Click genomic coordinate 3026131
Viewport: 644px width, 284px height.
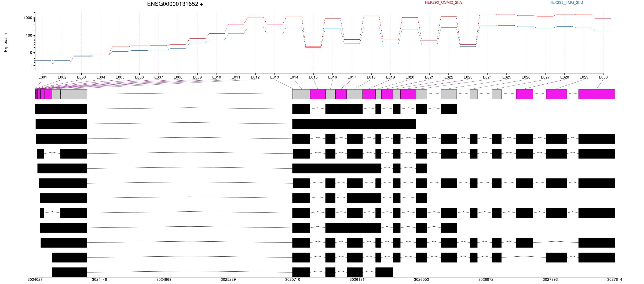(357, 279)
